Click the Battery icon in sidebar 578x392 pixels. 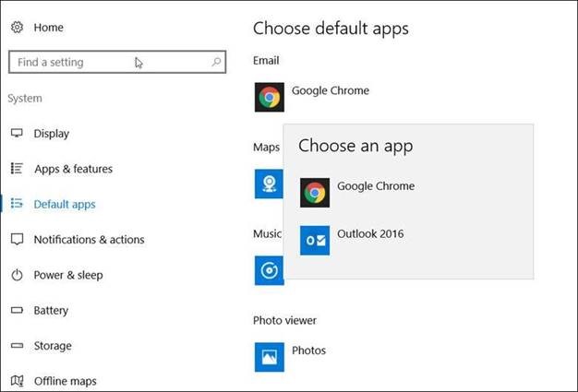[x=17, y=310]
